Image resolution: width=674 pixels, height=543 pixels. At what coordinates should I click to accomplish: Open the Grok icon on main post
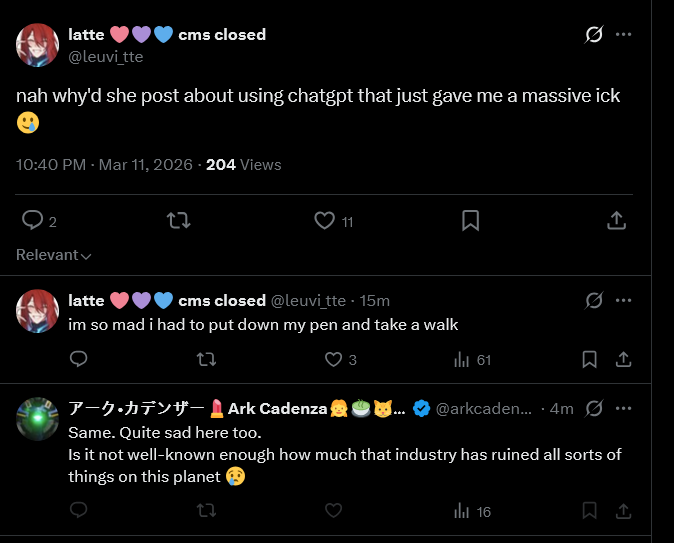594,35
